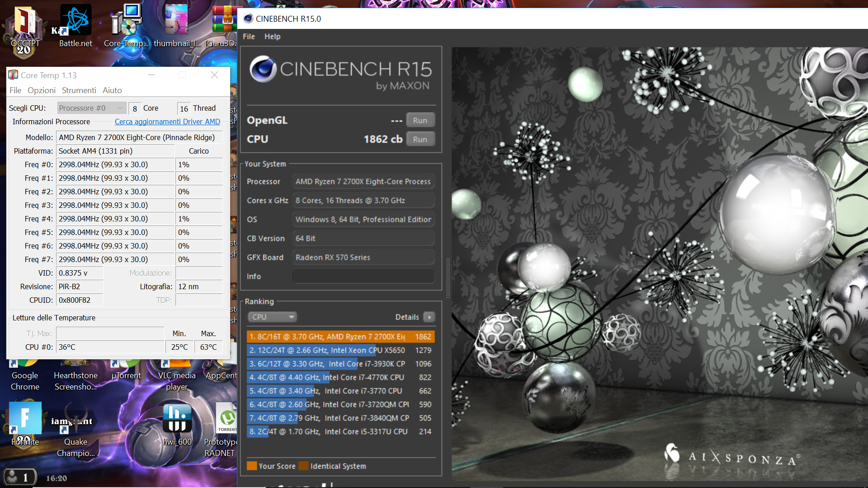This screenshot has height=488, width=868.
Task: Click Cerca aggiornamenti Driver AMD link
Action: [167, 122]
